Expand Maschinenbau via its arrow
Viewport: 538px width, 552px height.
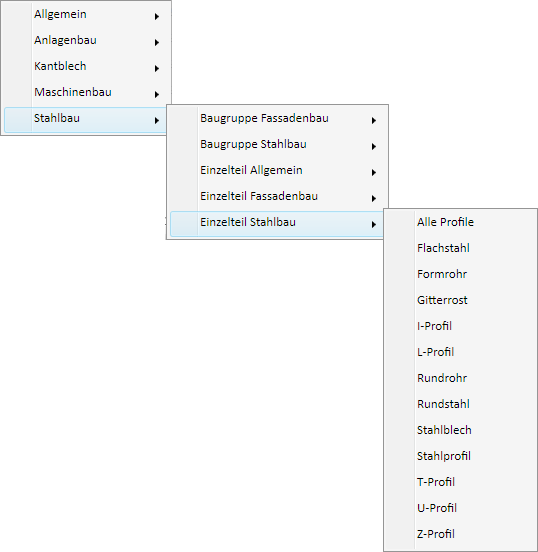click(x=157, y=94)
